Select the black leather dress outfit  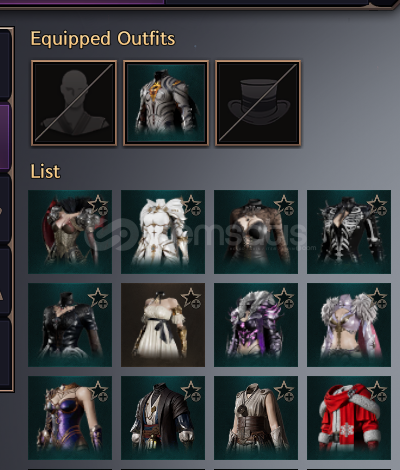[x=70, y=325]
